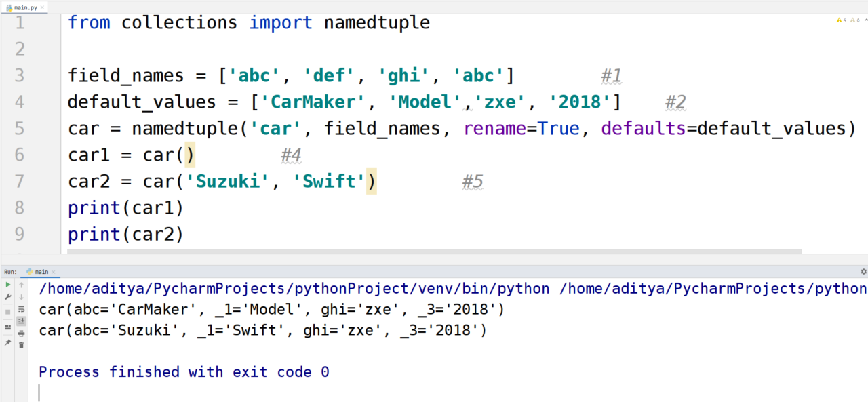The width and height of the screenshot is (868, 402).
Task: Click the up arrow to jump to previous
Action: (21, 285)
